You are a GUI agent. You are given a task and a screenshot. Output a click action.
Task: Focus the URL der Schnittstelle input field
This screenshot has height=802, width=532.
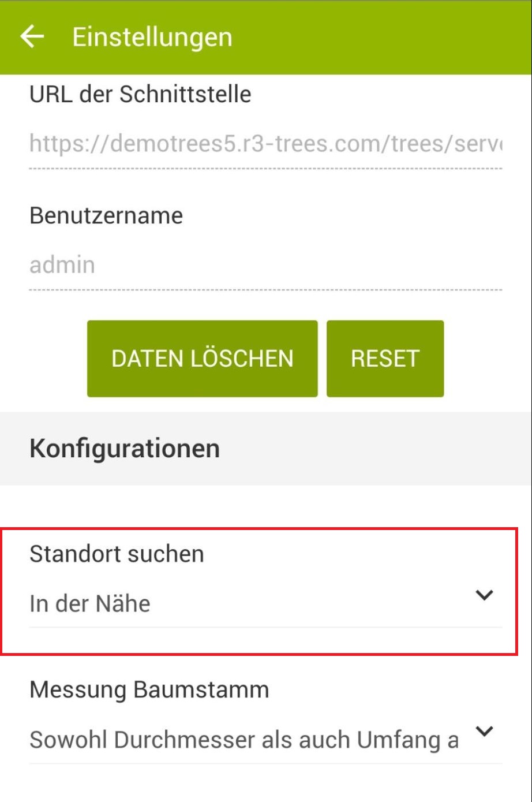[x=265, y=143]
